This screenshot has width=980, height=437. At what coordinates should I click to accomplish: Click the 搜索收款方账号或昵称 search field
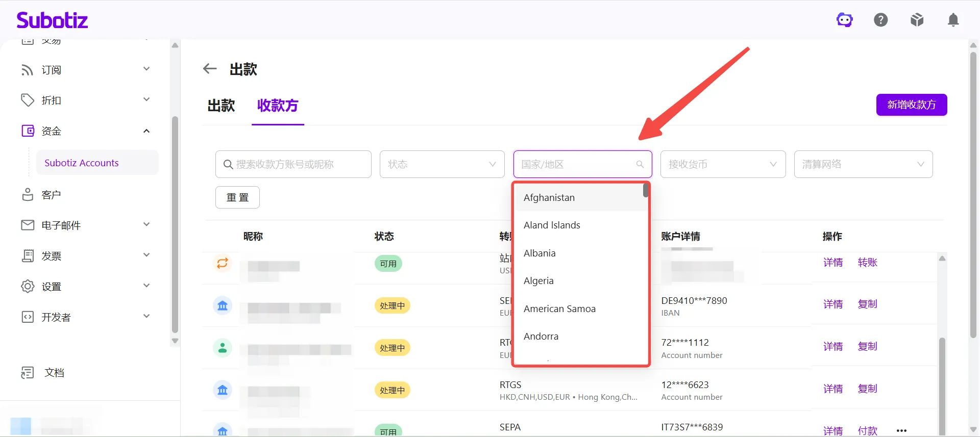pyautogui.click(x=293, y=164)
